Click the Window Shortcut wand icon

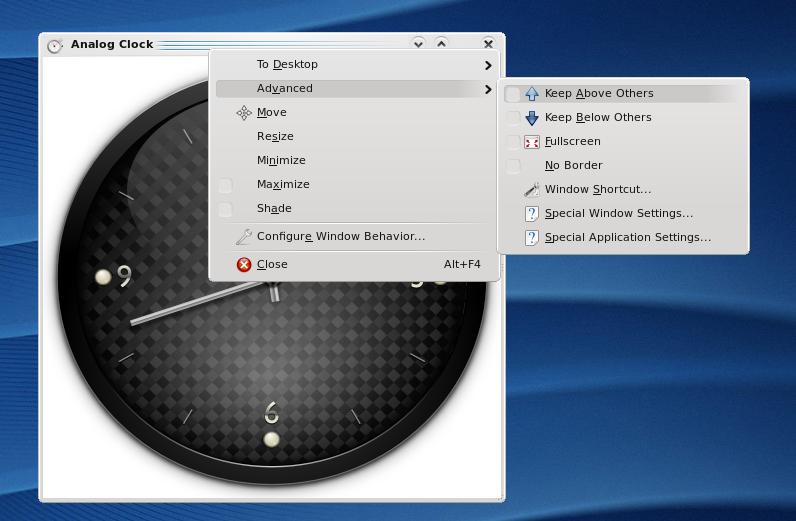532,190
